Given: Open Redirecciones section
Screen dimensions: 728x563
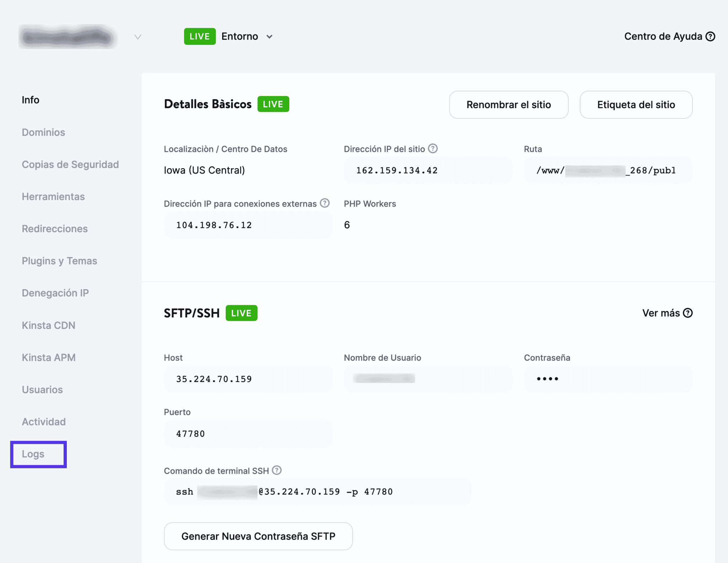Looking at the screenshot, I should [55, 229].
